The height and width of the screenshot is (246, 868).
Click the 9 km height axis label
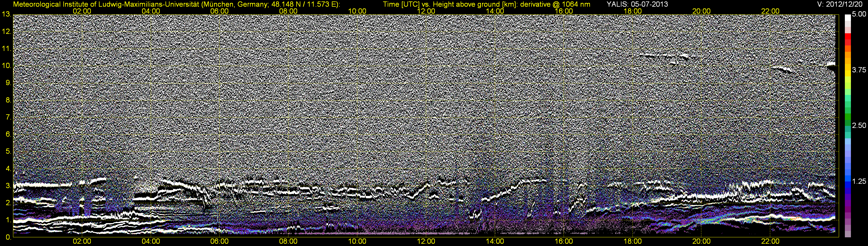pos(8,83)
